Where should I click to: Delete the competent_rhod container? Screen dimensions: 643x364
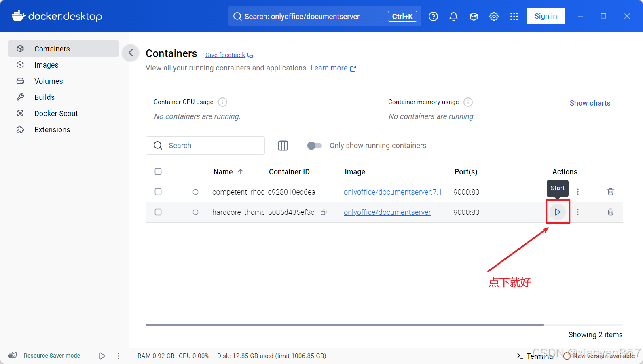click(611, 192)
